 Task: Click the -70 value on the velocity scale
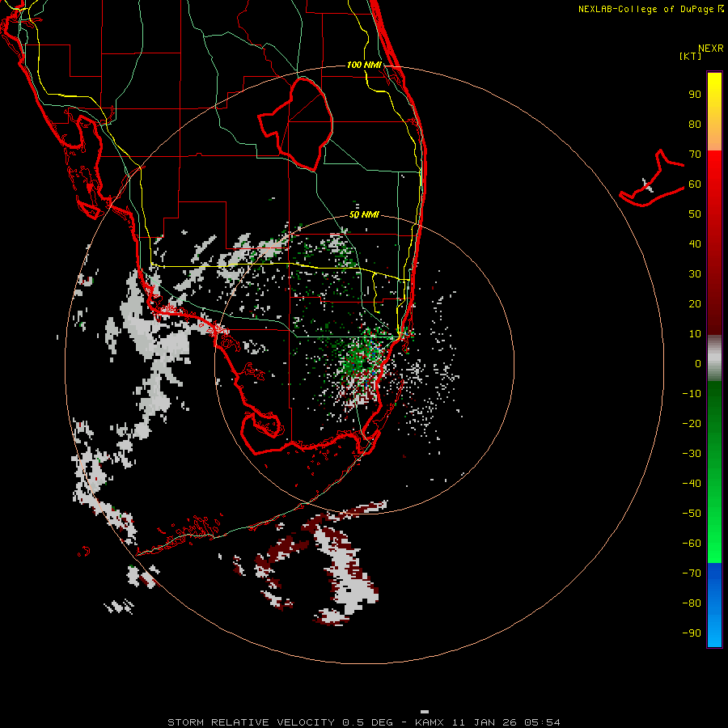point(692,574)
